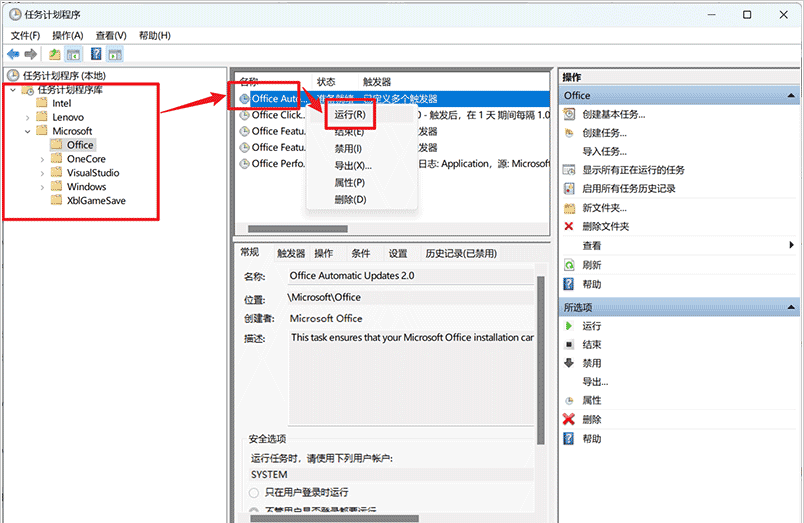Click the 创建任务 icon in actions pane
This screenshot has height=523, width=804.
[x=569, y=133]
